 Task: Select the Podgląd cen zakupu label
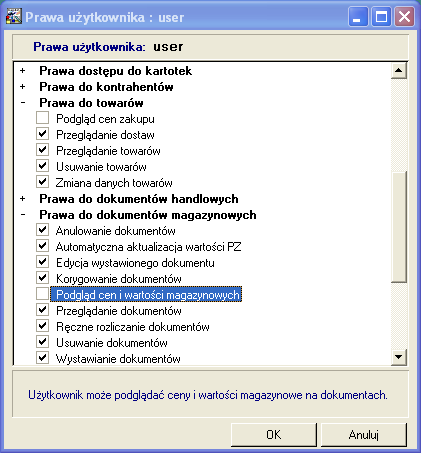105,119
